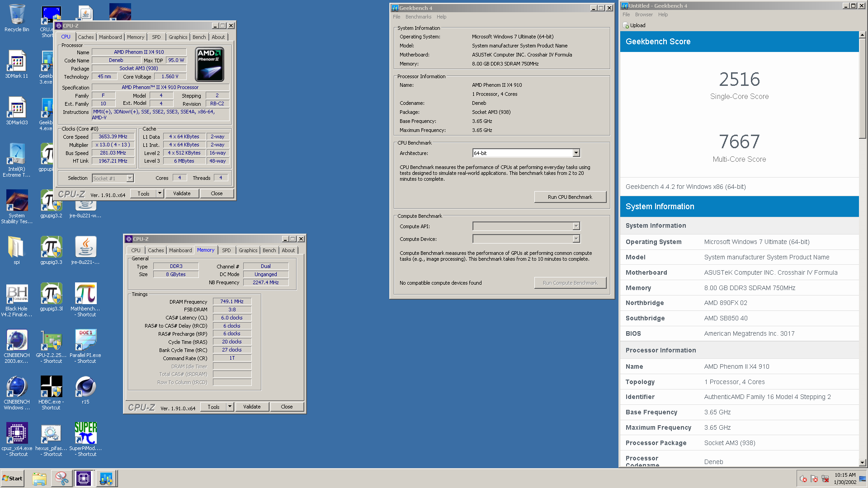868x488 pixels.
Task: Open the Socket #1 selection dropdown
Action: tap(130, 178)
